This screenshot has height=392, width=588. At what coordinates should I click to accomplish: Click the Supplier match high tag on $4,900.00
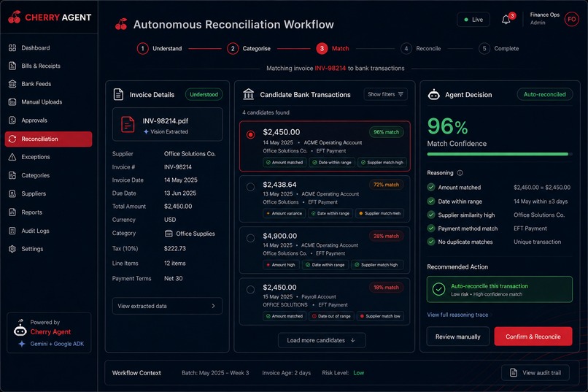[x=377, y=265]
